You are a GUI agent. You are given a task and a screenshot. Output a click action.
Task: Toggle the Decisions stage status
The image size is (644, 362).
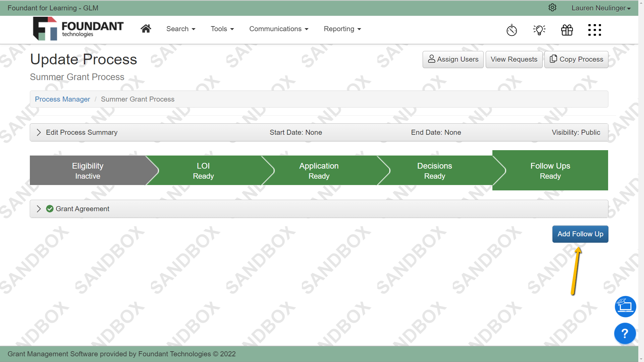434,170
